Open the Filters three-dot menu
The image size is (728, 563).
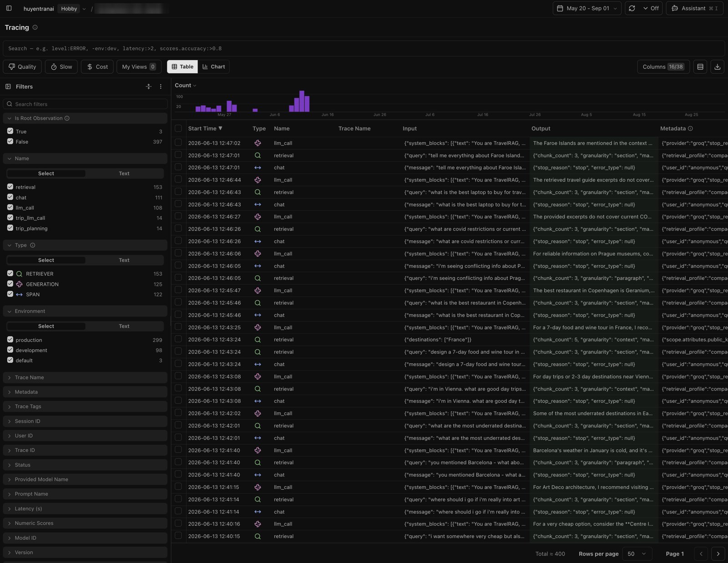(x=161, y=86)
